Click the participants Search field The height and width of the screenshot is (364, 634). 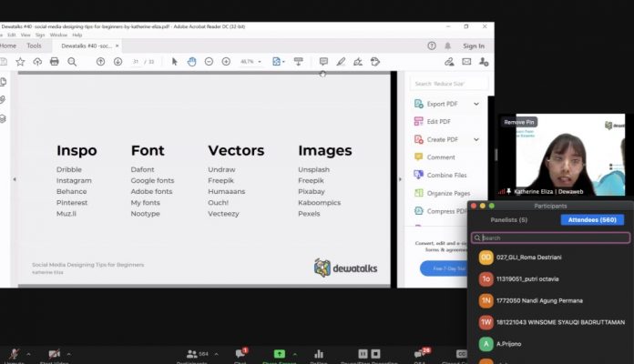[x=550, y=238]
